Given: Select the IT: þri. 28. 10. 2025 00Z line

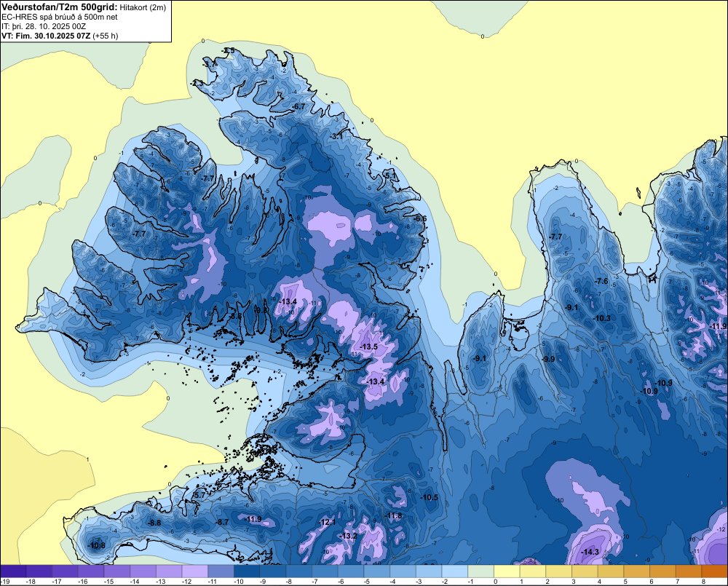Looking at the screenshot, I should tap(44, 26).
